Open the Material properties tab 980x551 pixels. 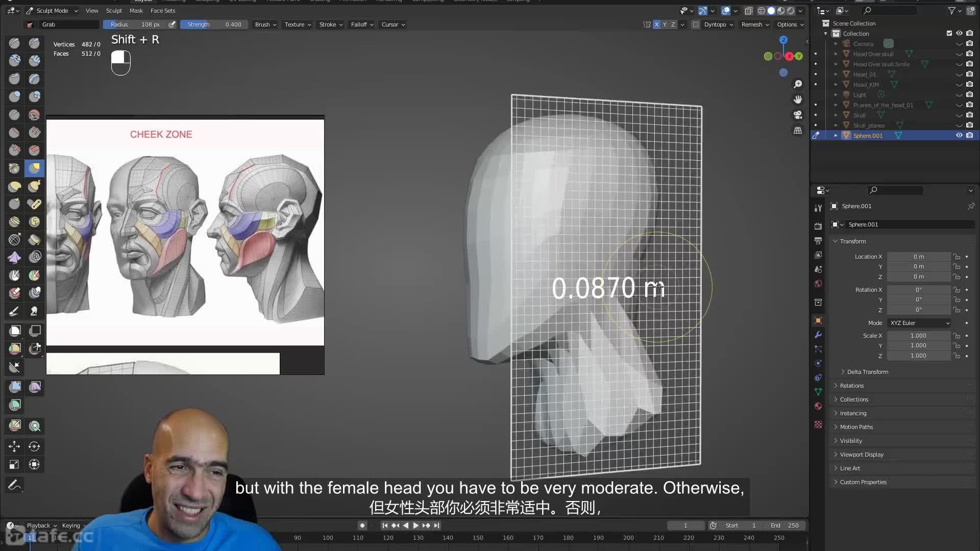[x=818, y=406]
